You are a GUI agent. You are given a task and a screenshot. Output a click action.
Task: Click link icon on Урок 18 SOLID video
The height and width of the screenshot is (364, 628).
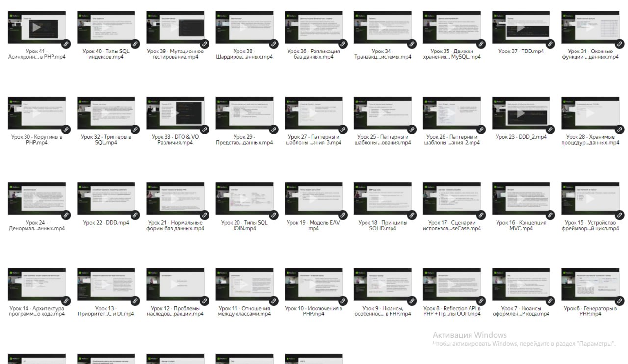coord(412,215)
